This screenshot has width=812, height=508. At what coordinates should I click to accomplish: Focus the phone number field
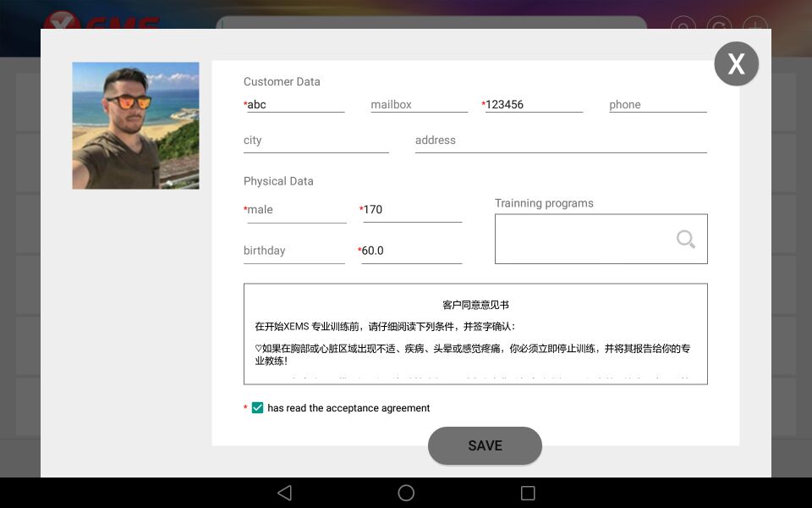(658, 104)
